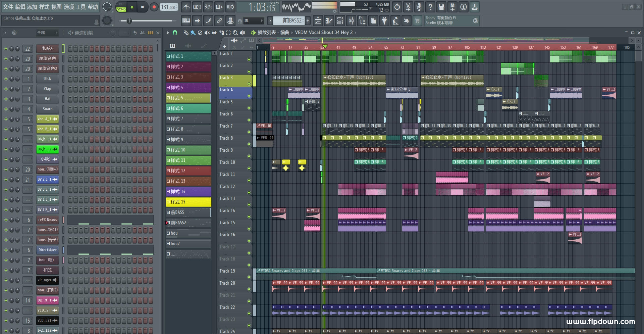Toggle Track 5 mute LED in playlist
644x334 pixels.
249,108
